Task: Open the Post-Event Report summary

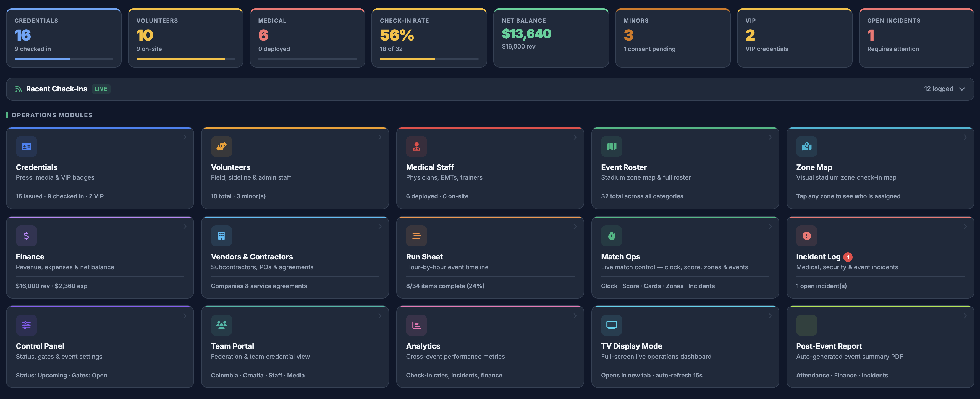Action: pos(880,347)
